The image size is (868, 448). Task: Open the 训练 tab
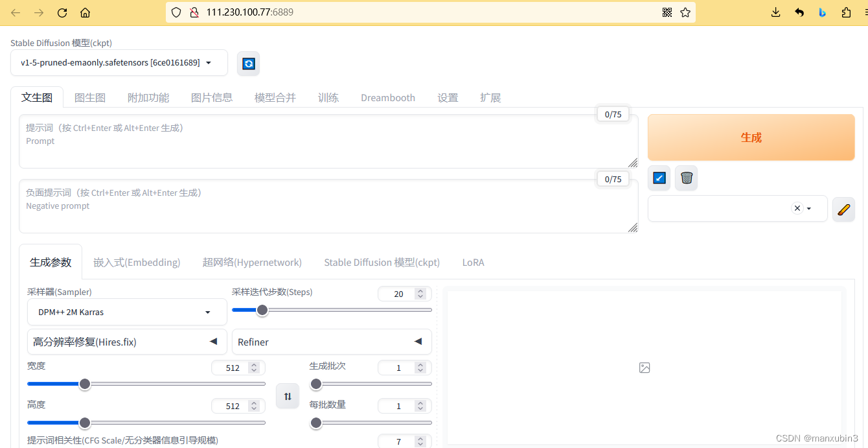[328, 98]
